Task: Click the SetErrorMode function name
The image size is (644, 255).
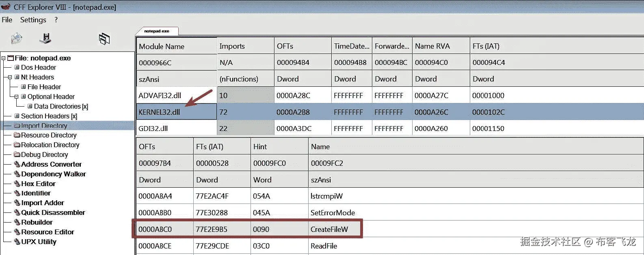Action: point(333,213)
